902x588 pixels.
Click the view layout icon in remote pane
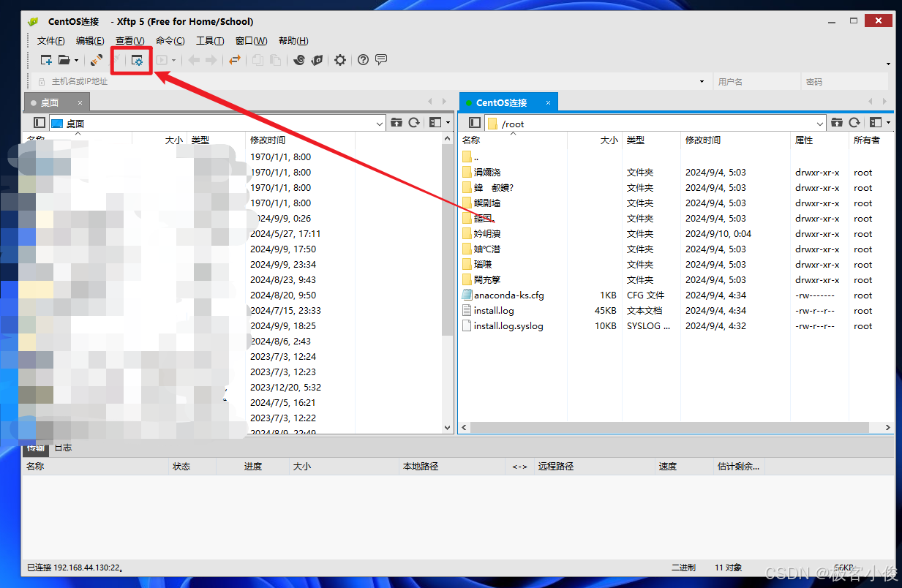[x=876, y=123]
